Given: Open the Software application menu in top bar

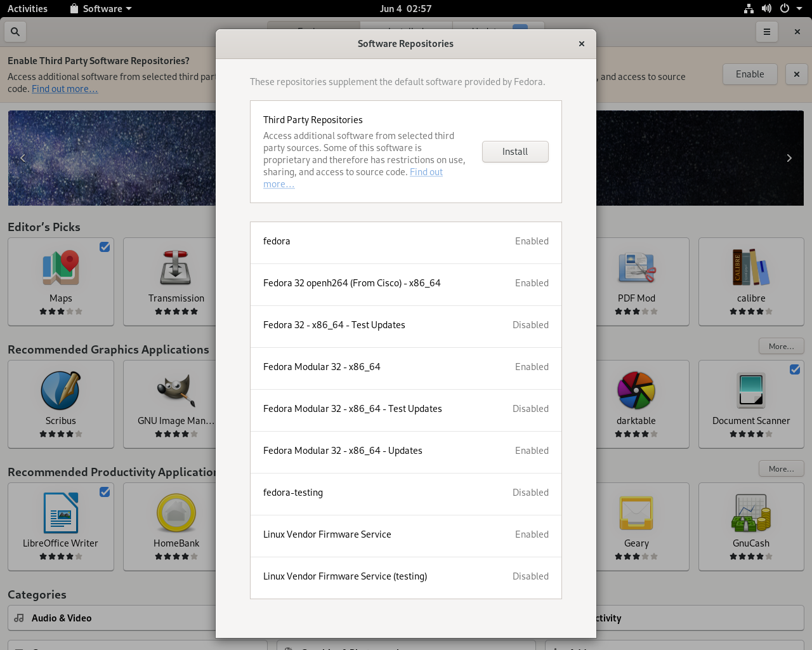Looking at the screenshot, I should [101, 8].
